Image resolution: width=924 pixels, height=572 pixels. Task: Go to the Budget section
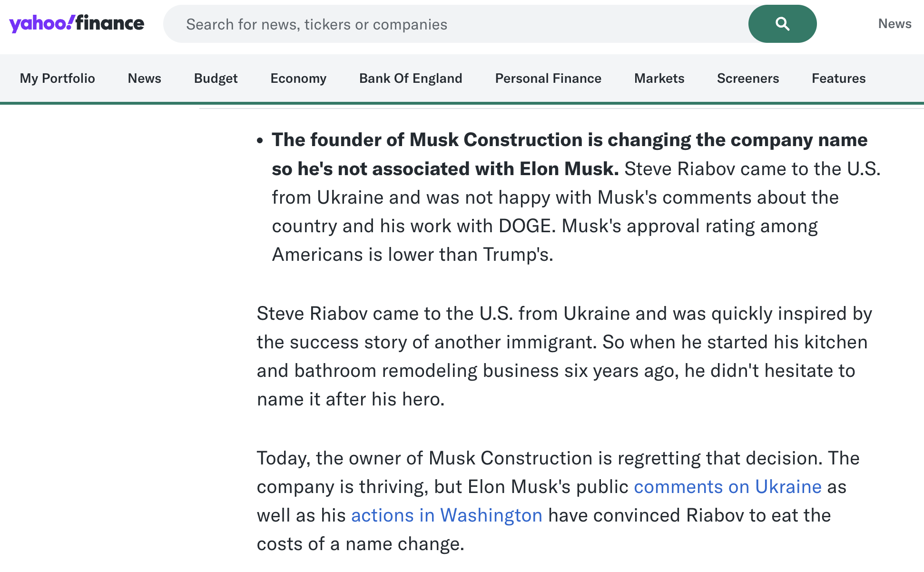216,79
